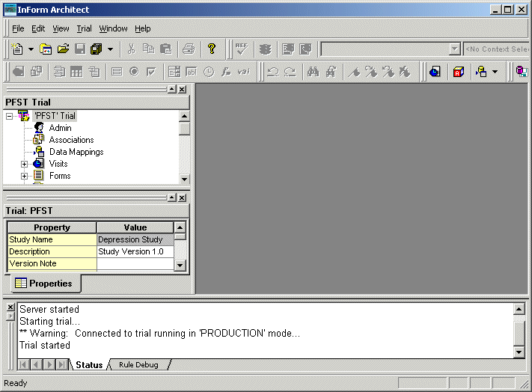Click the traffic light toolbar icon

[266, 49]
